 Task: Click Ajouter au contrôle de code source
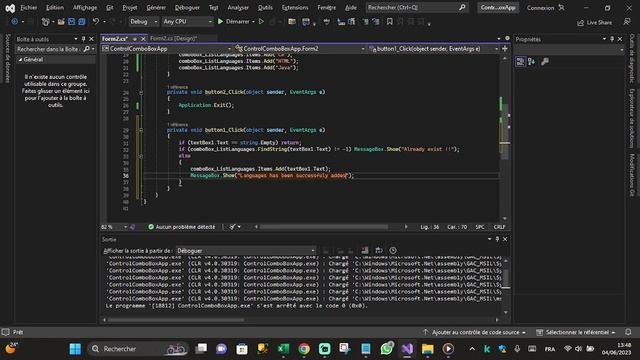475,332
